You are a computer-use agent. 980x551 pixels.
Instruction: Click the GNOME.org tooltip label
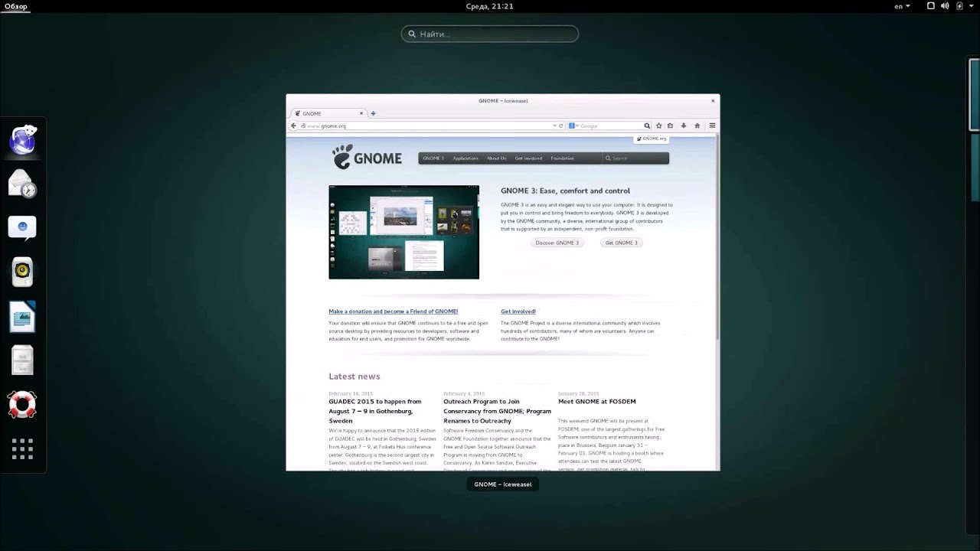click(x=652, y=139)
